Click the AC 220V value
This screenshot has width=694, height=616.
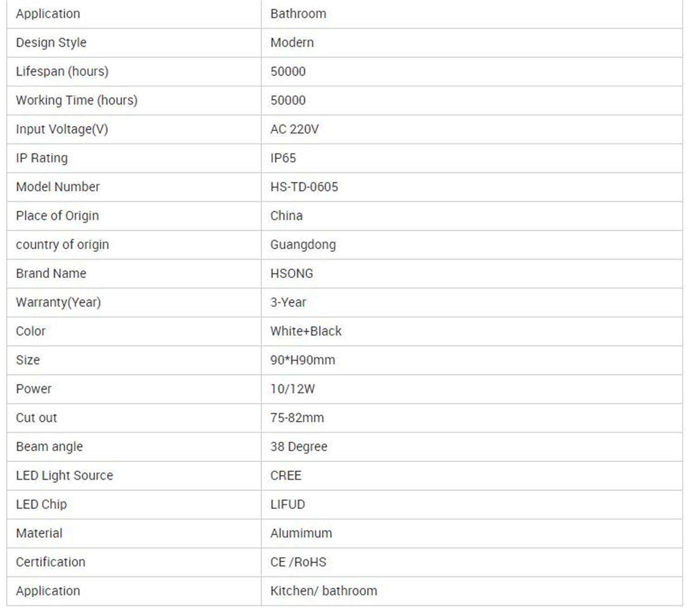(x=294, y=129)
